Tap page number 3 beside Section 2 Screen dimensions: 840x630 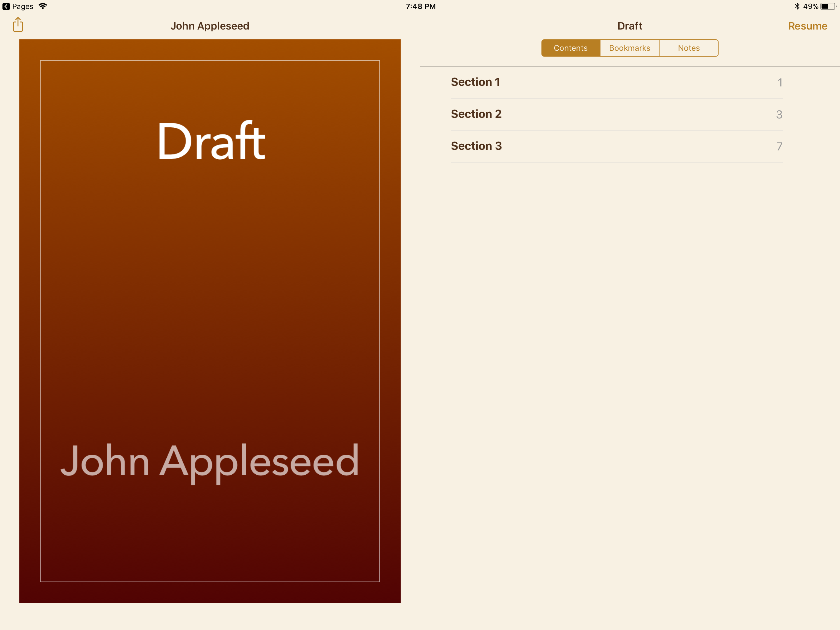pos(779,114)
